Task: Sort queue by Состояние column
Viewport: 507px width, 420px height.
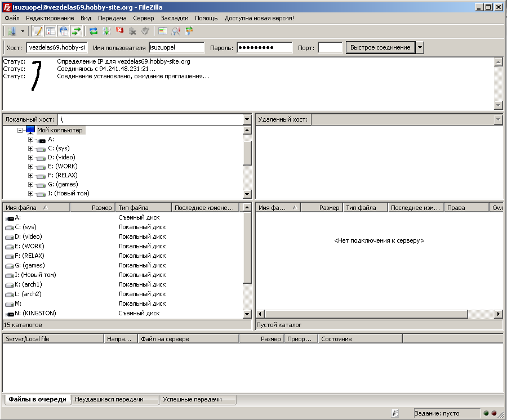Action: pos(360,339)
